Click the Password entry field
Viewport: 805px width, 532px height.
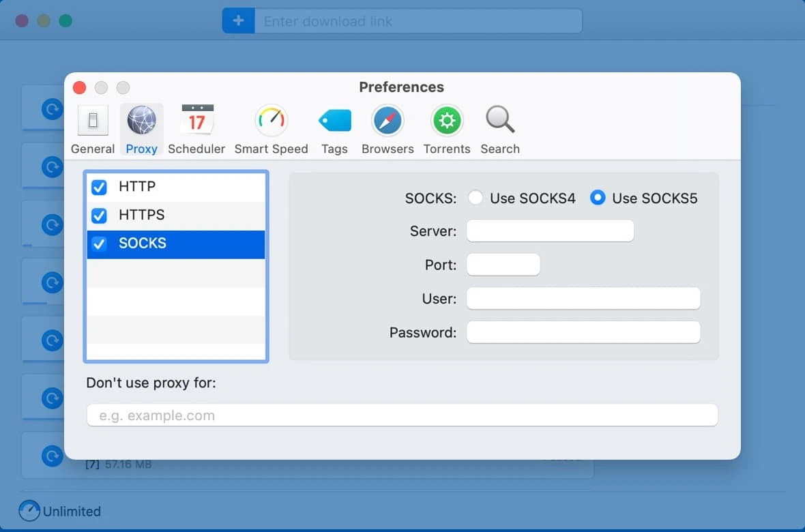coord(583,333)
